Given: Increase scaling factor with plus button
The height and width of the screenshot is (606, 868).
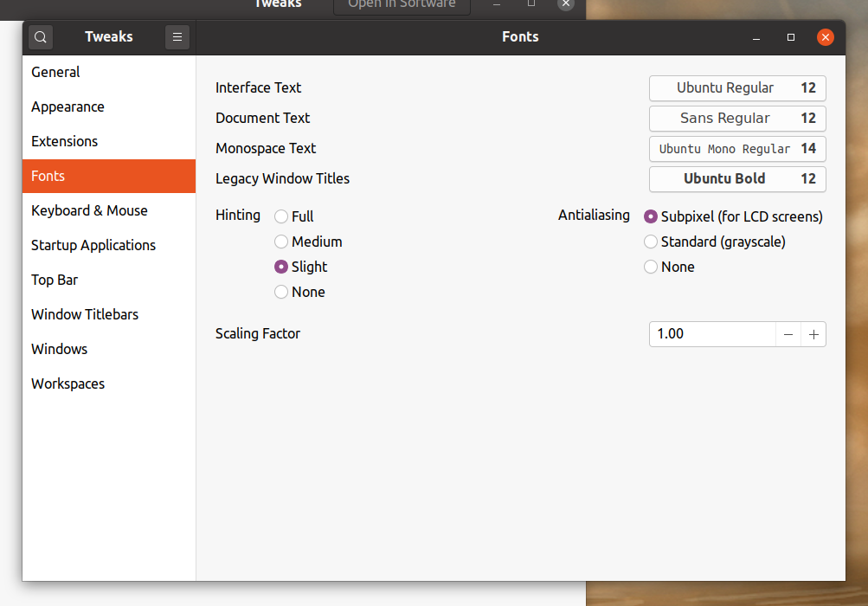Looking at the screenshot, I should pyautogui.click(x=813, y=334).
